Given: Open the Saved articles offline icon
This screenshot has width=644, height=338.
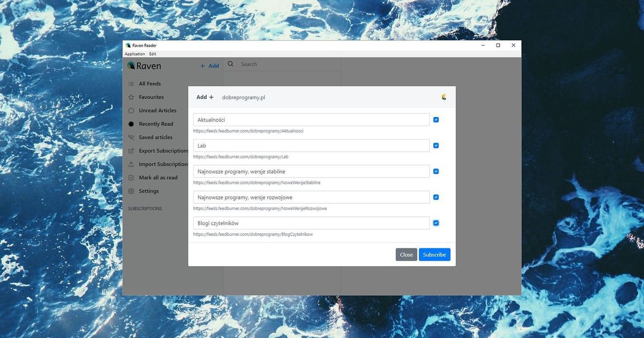Looking at the screenshot, I should tap(131, 137).
